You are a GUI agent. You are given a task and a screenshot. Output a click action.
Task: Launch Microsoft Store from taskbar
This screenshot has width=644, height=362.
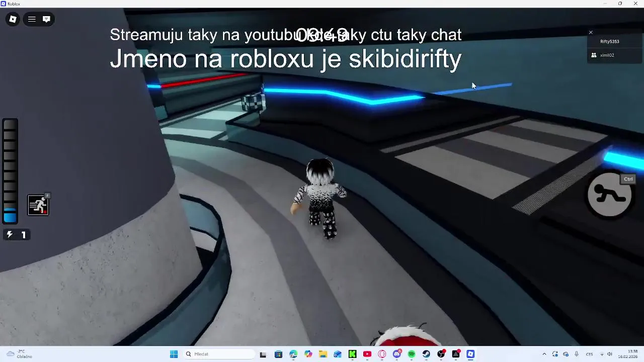(x=278, y=354)
